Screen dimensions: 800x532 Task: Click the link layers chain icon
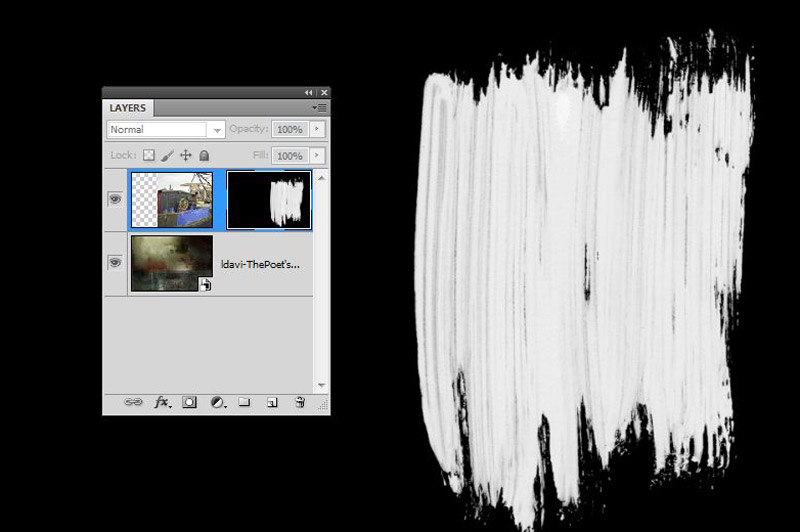point(133,402)
